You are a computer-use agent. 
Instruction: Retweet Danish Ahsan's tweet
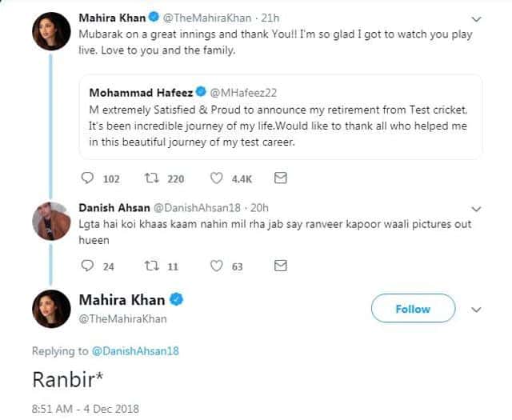pyautogui.click(x=152, y=266)
